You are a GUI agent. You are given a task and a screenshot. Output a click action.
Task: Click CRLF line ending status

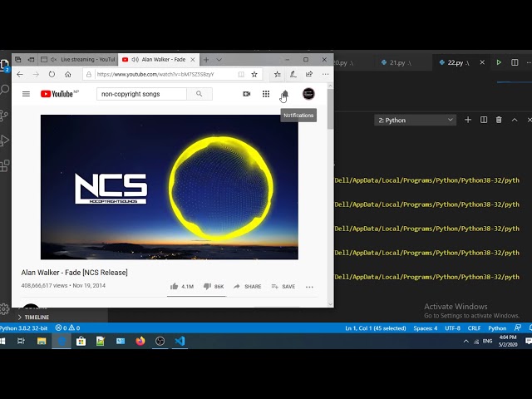(474, 328)
